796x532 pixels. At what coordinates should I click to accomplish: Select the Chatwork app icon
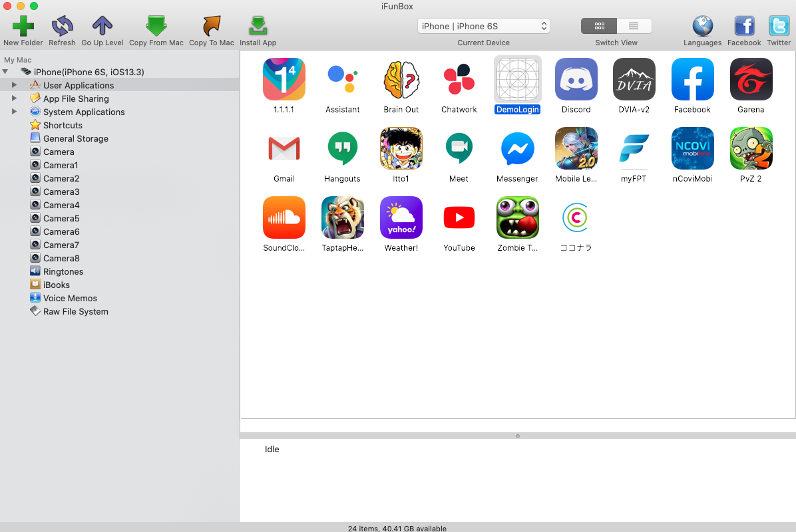459,79
